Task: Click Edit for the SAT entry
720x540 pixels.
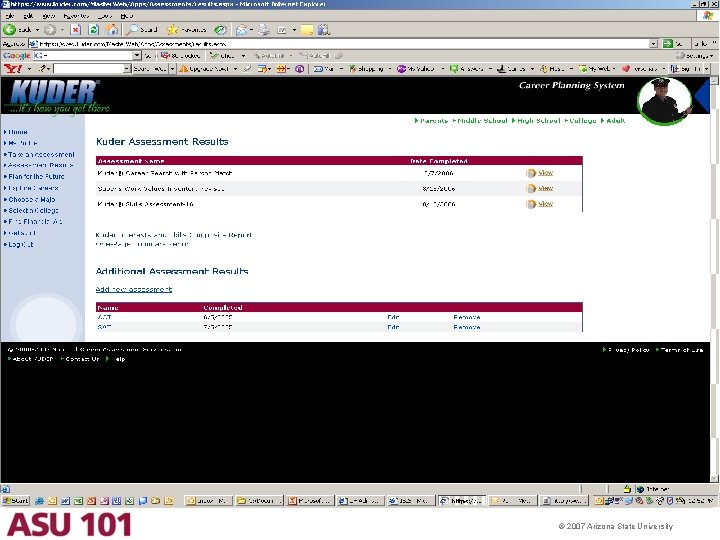Action: click(393, 327)
